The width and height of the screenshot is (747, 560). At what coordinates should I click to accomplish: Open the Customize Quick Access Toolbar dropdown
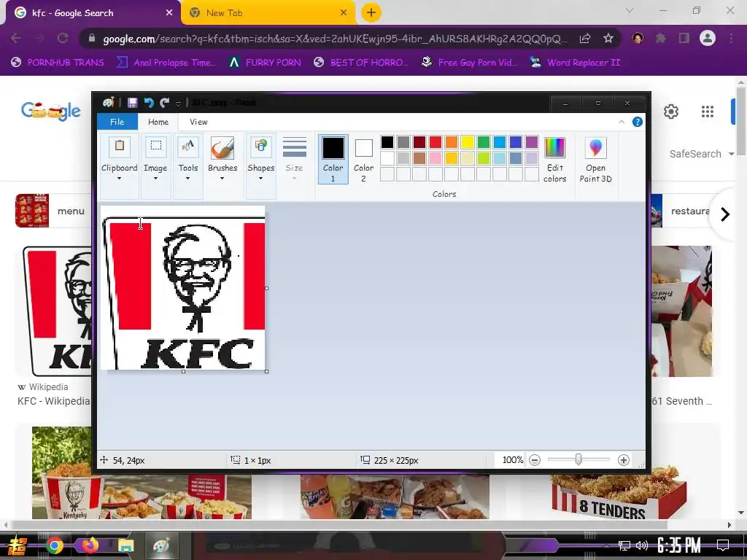(x=178, y=103)
